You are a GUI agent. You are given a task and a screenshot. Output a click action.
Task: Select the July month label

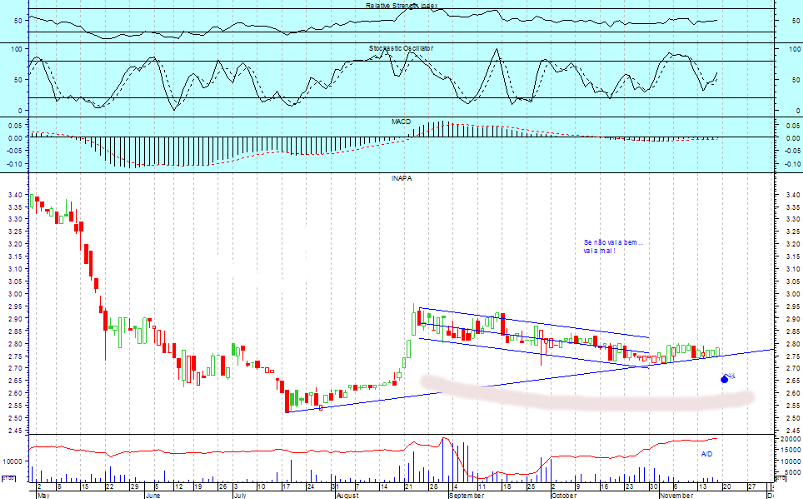pos(240,495)
